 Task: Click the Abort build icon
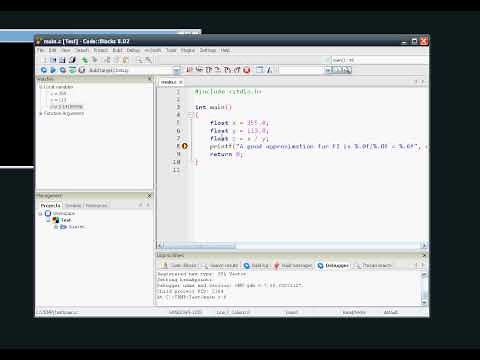[x=82, y=70]
